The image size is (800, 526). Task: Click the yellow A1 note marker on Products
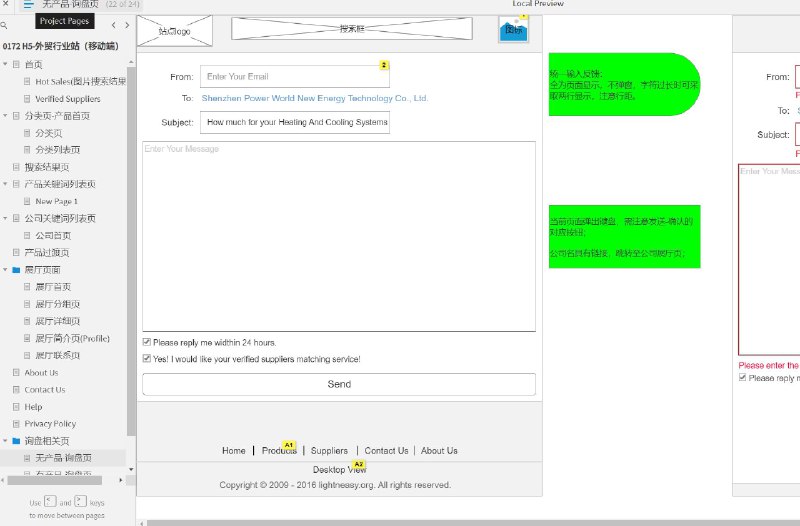click(x=289, y=445)
